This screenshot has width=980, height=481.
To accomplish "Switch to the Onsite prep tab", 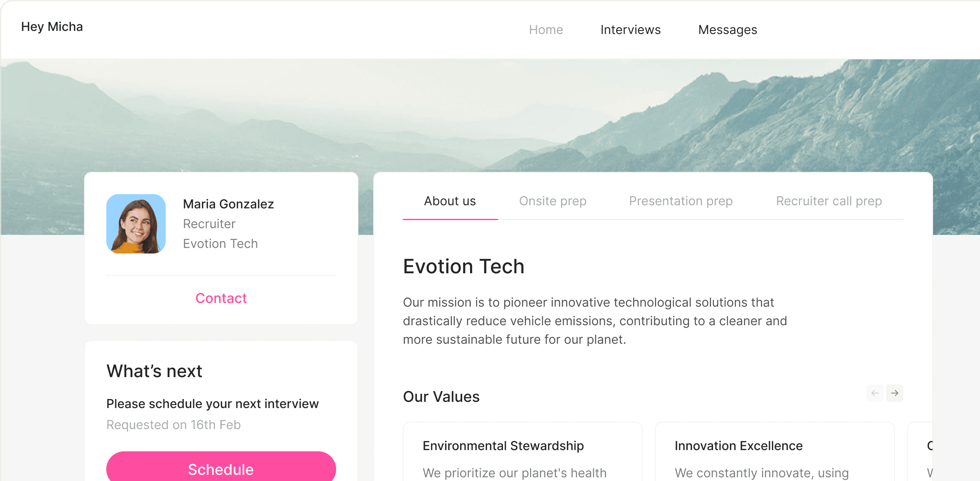I will point(552,201).
